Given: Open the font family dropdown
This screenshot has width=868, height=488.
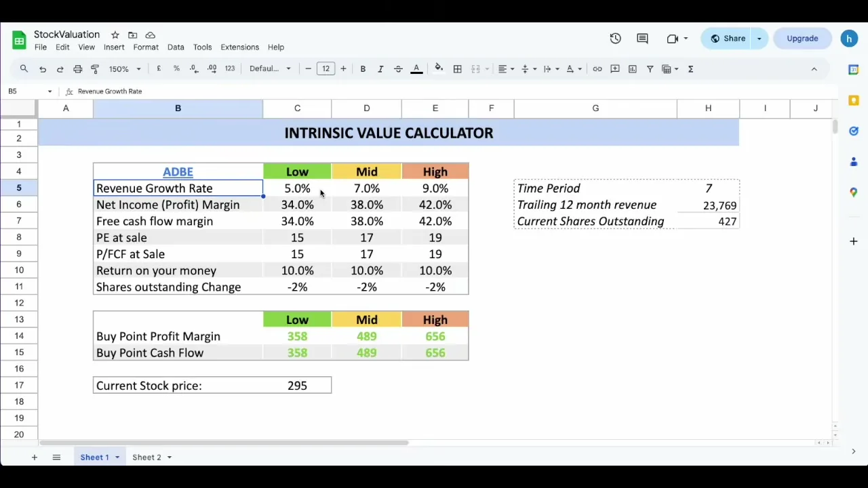Looking at the screenshot, I should click(x=270, y=68).
